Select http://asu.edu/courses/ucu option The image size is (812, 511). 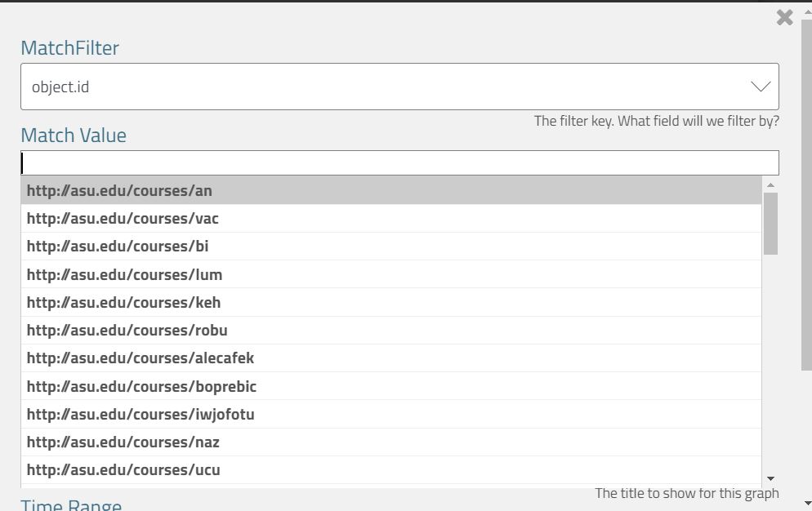(123, 469)
